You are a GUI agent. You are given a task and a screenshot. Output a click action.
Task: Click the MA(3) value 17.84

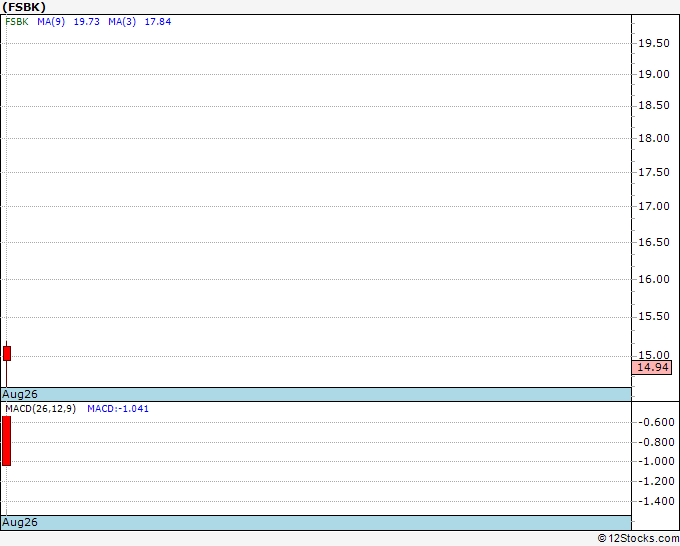158,22
